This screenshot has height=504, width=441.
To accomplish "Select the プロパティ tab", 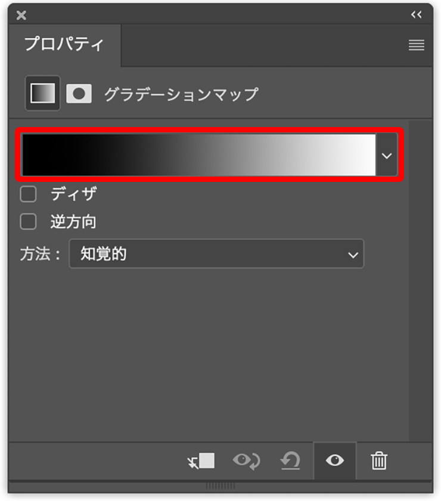I will click(x=64, y=45).
